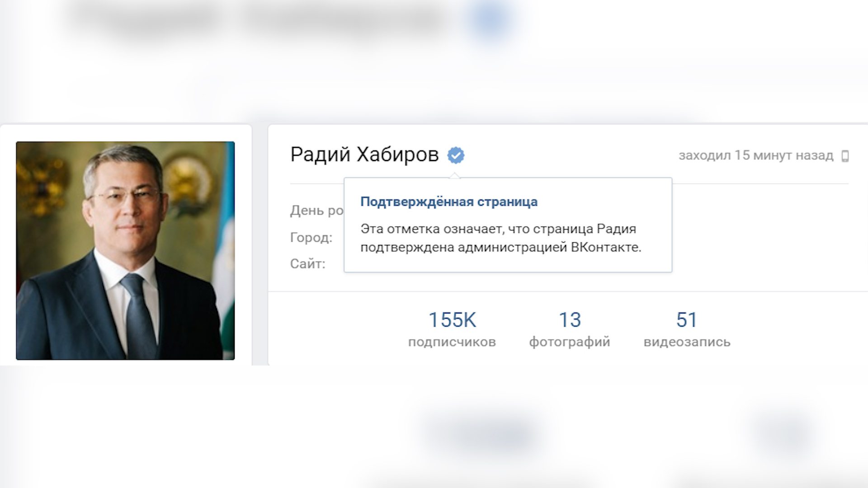The height and width of the screenshot is (488, 868).
Task: Click the word фотографий under 13
Action: click(570, 342)
